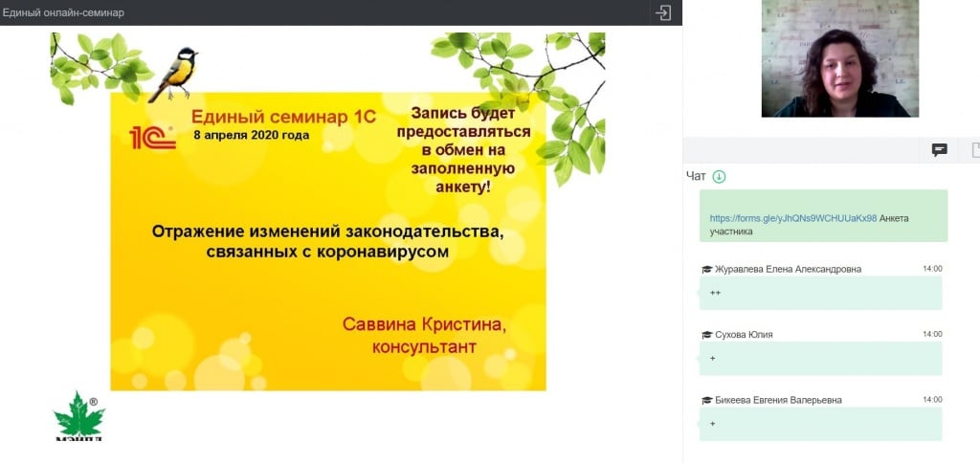Click graduation cap icon beside Бикеева Евгения
Screen dimensions: 980x463
click(x=707, y=401)
